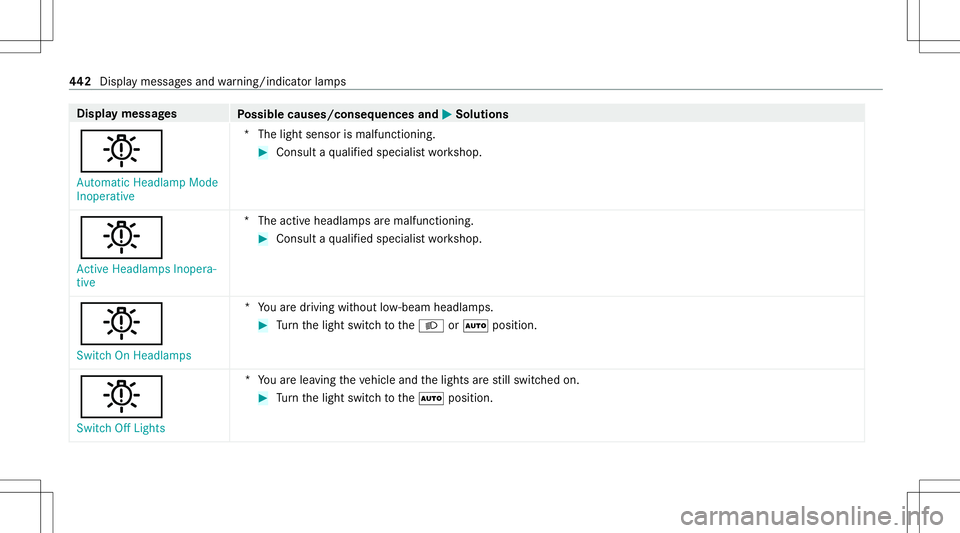The image size is (960, 533).
Task: Click the lamp icon above Active Headlamps Inoperative
Action: [x=119, y=239]
